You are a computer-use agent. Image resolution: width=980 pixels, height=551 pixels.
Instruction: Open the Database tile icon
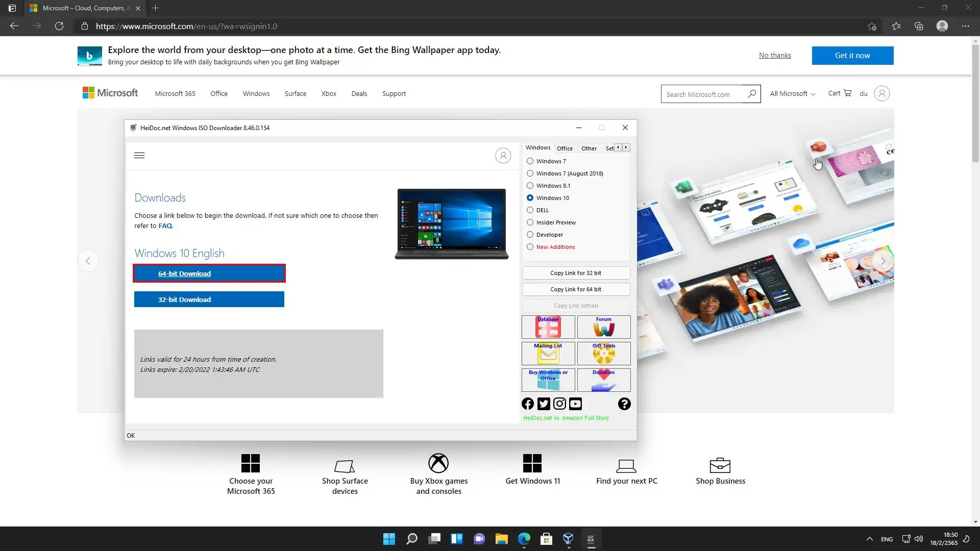pyautogui.click(x=548, y=327)
